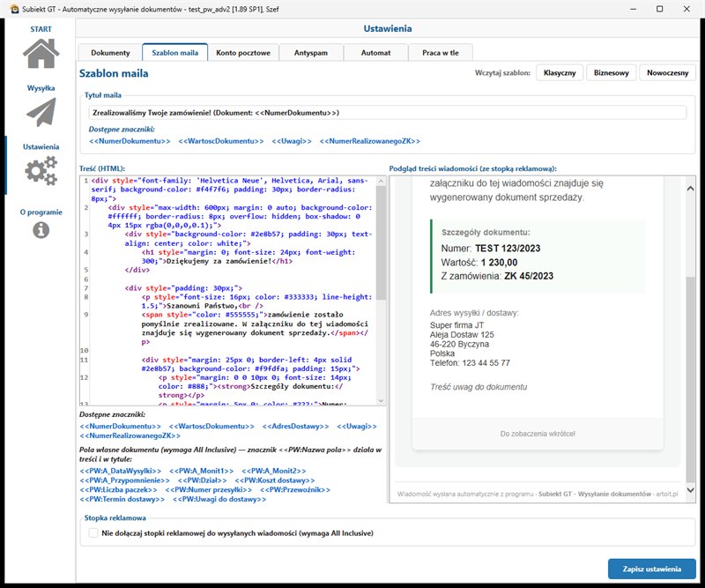Insert <<NumerRealizowanegoZK>> tag below HTML editor
This screenshot has width=705, height=588.
pyautogui.click(x=130, y=435)
